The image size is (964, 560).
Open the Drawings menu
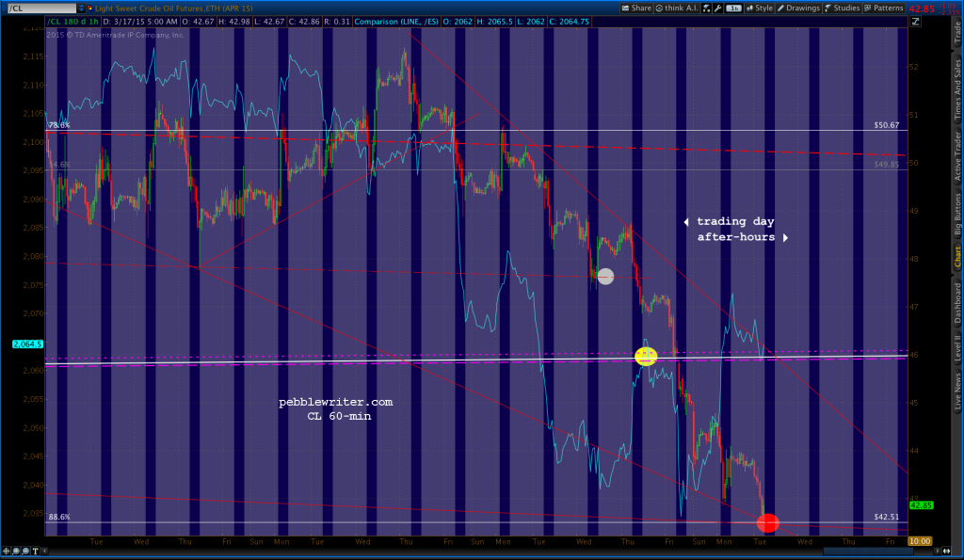(798, 8)
